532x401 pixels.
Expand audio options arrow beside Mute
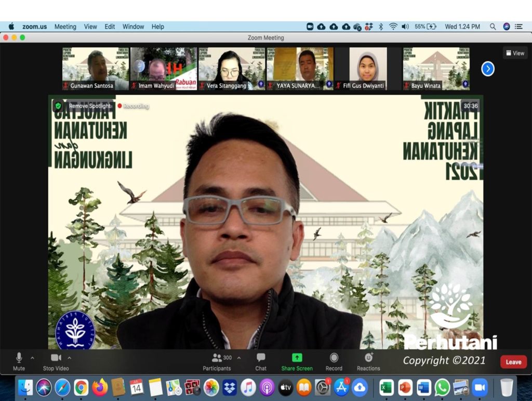[x=32, y=358]
